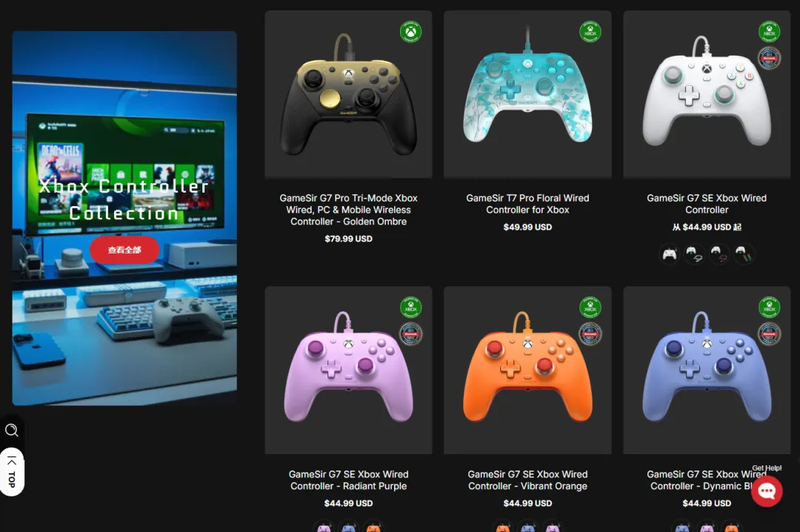The image size is (800, 532).
Task: Select white controller-only variant of G7 SE
Action: click(670, 253)
